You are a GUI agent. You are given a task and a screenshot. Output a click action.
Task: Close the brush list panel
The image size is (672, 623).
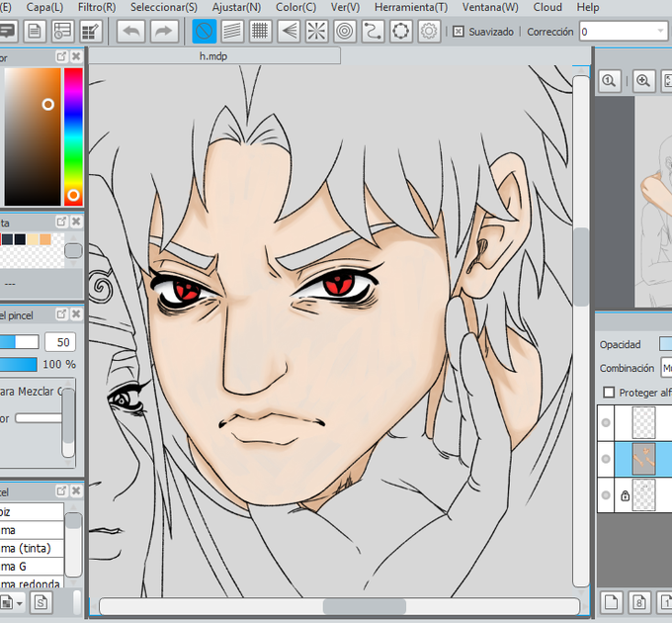click(76, 490)
